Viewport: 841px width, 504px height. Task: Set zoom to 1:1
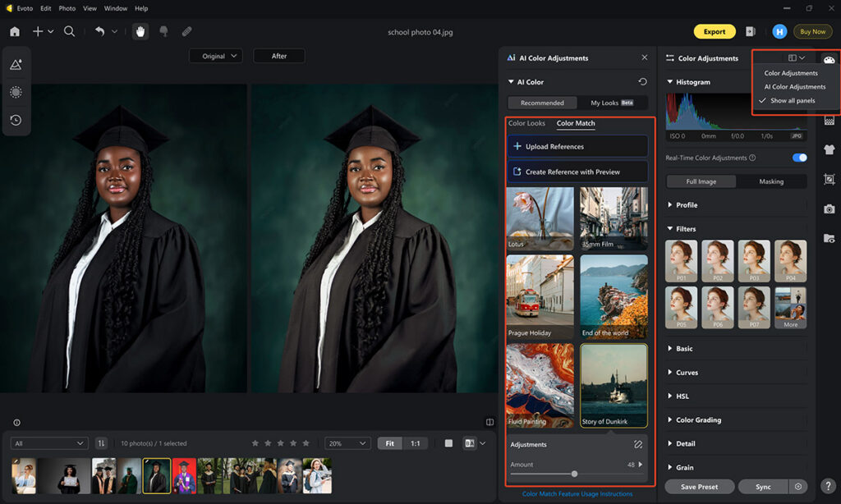pos(415,443)
